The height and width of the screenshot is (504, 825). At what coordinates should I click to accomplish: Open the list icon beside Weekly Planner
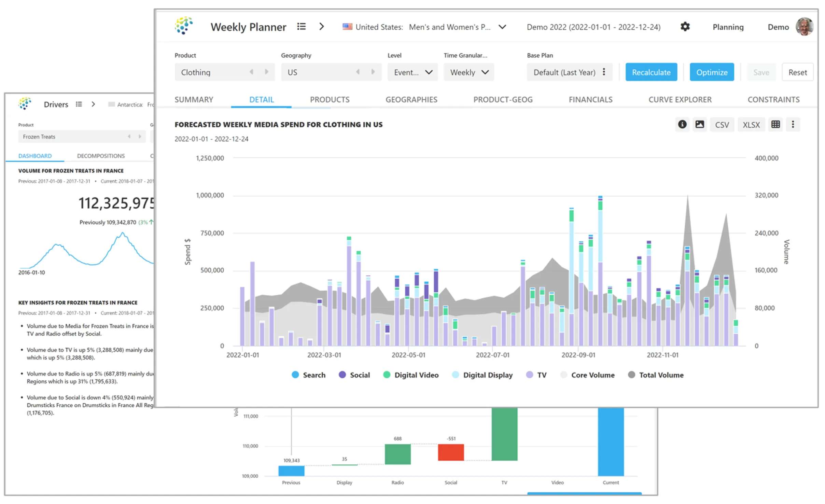tap(302, 27)
